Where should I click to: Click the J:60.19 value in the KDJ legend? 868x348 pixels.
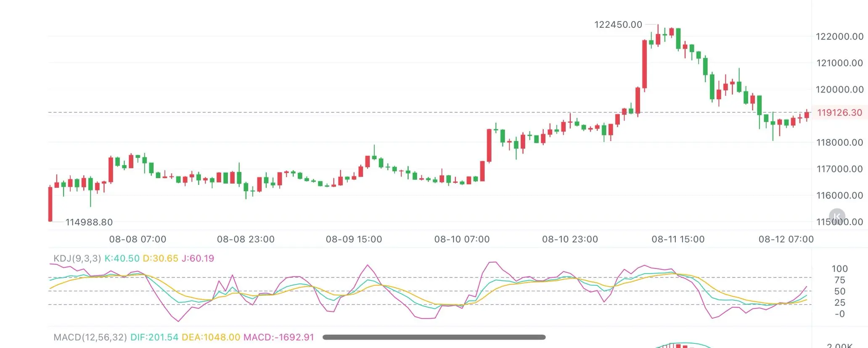(198, 258)
